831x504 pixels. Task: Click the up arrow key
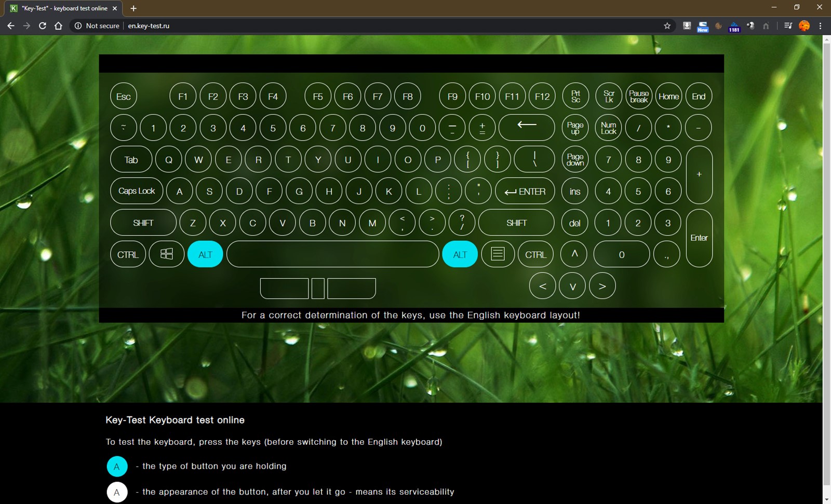click(574, 254)
